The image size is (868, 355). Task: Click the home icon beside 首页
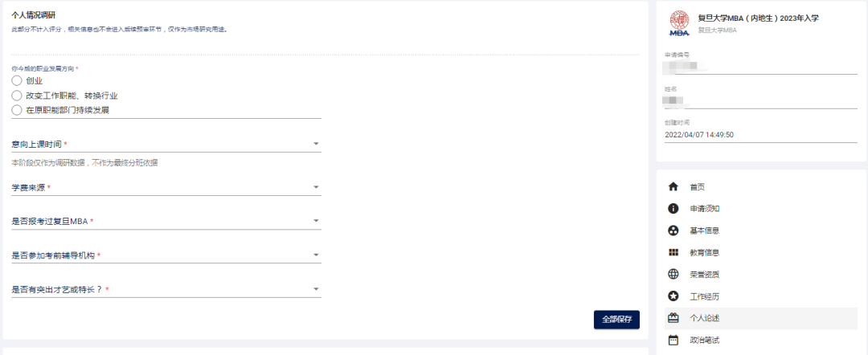pos(674,186)
